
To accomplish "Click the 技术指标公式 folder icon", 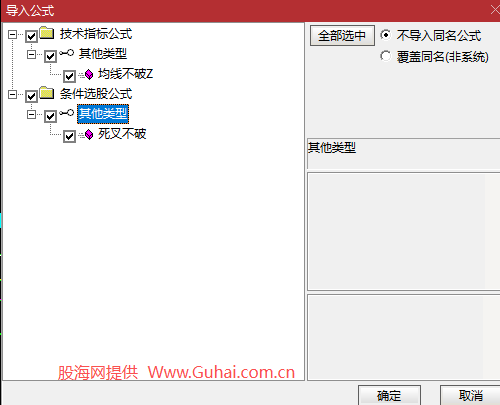I will [47, 33].
